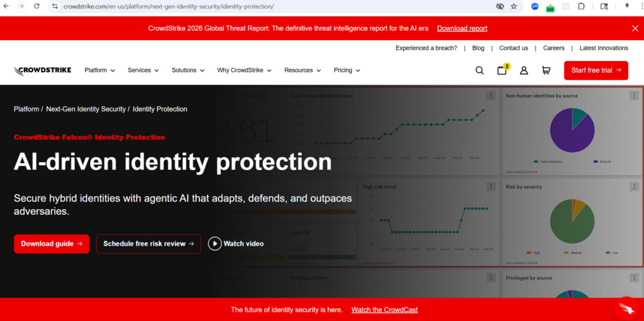Reload the page in browser
Screen dimensions: 644x321
tap(36, 6)
